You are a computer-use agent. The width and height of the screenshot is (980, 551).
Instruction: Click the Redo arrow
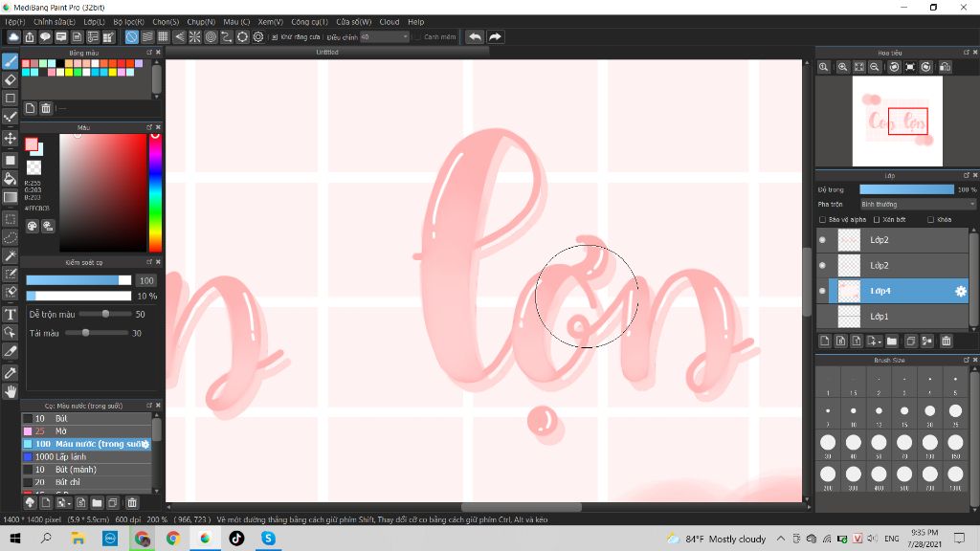click(x=495, y=37)
